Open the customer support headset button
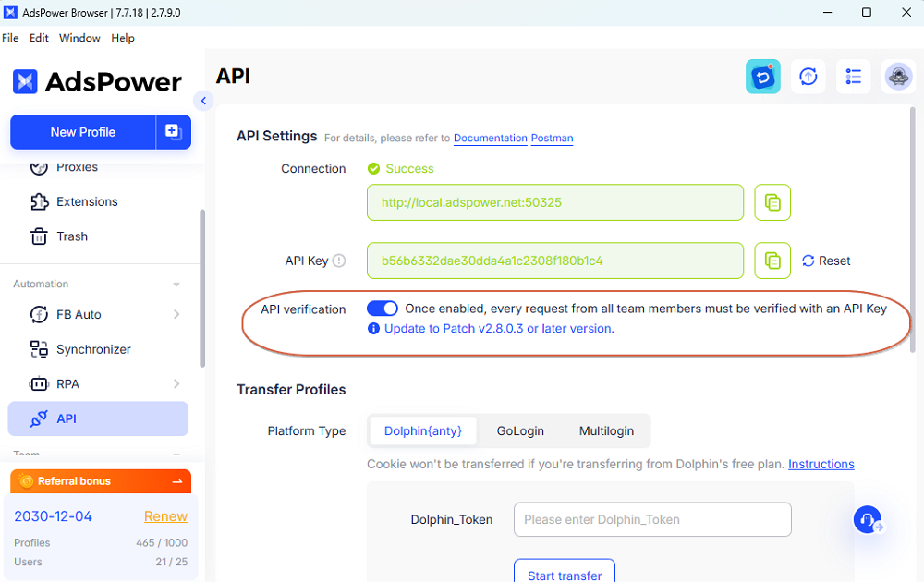This screenshot has height=582, width=924. 868,520
